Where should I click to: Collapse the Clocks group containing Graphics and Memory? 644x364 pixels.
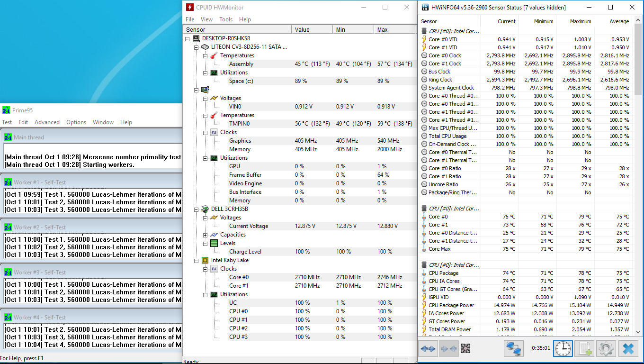(x=206, y=132)
